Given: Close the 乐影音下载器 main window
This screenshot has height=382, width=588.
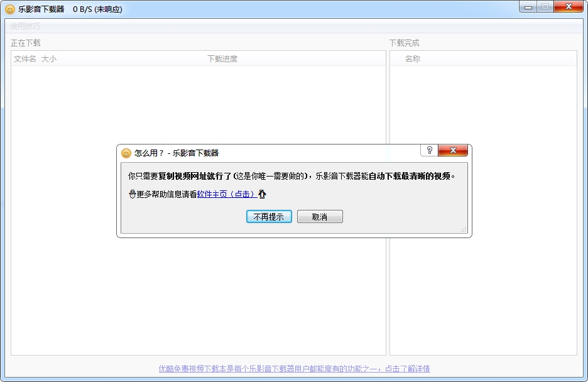Looking at the screenshot, I should [x=569, y=7].
